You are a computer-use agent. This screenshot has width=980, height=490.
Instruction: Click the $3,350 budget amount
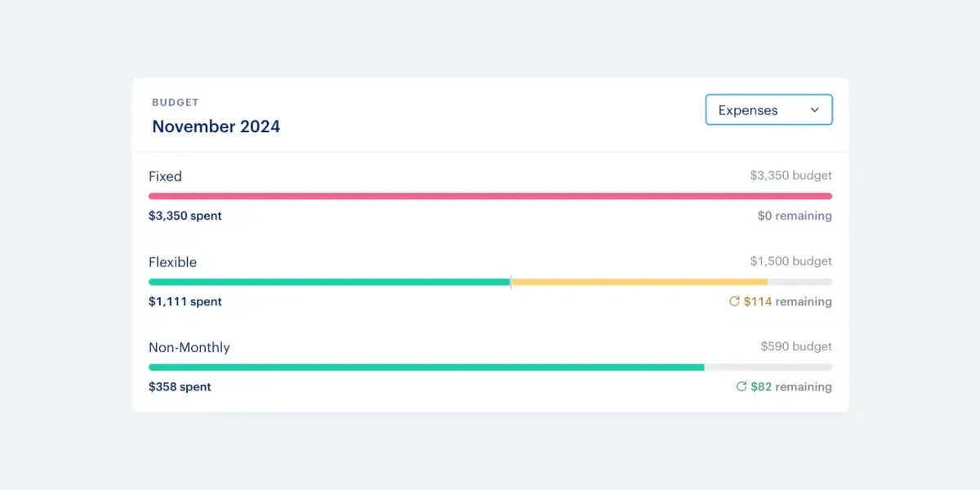(791, 175)
